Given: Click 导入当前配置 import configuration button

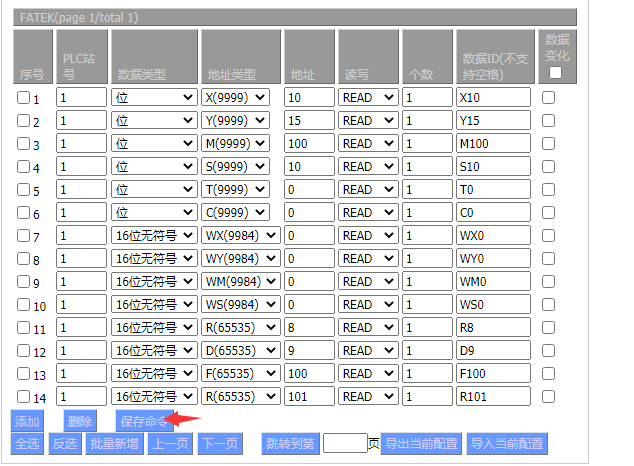Looking at the screenshot, I should (x=507, y=444).
